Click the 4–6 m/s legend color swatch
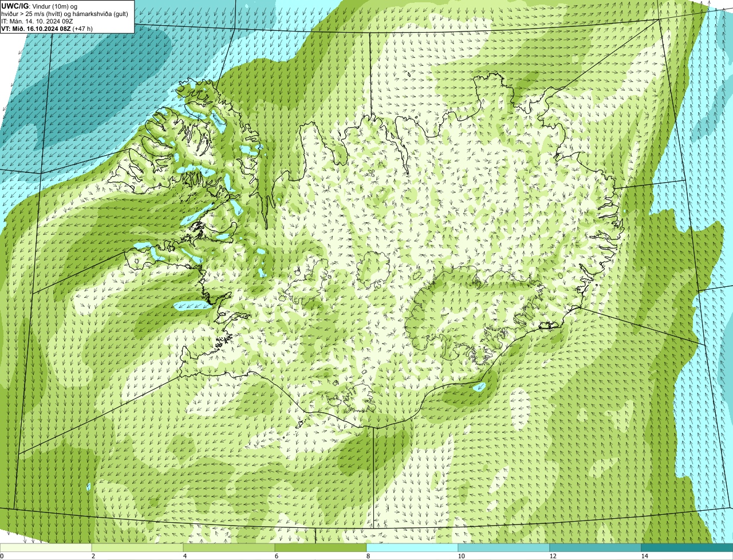This screenshot has height=560, width=733. coord(229,547)
